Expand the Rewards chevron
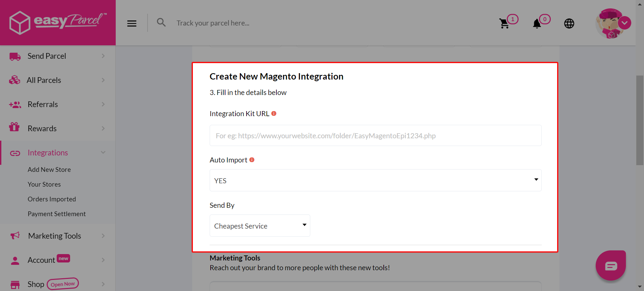This screenshot has height=291, width=644. point(103,129)
